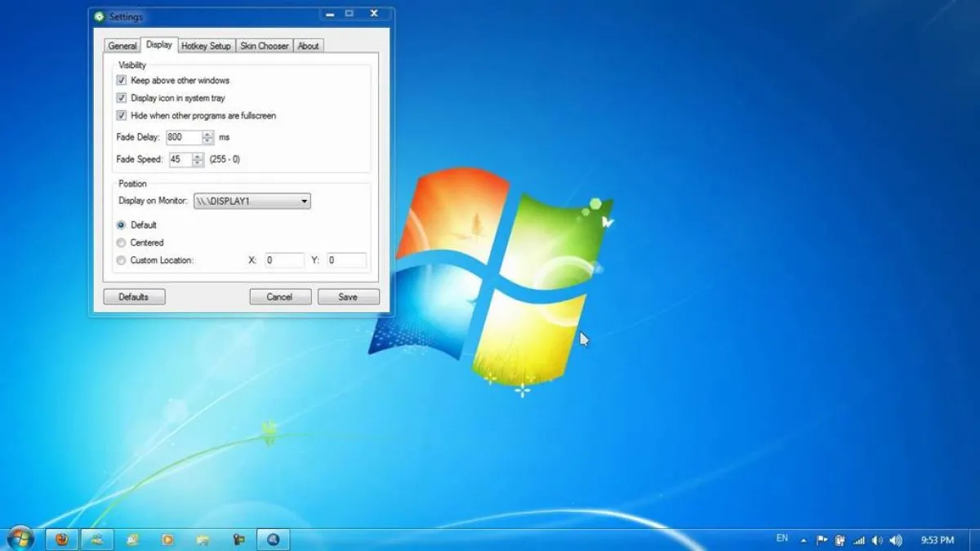Image resolution: width=980 pixels, height=551 pixels.
Task: Open the Display on Monitor dropdown
Action: click(x=252, y=201)
